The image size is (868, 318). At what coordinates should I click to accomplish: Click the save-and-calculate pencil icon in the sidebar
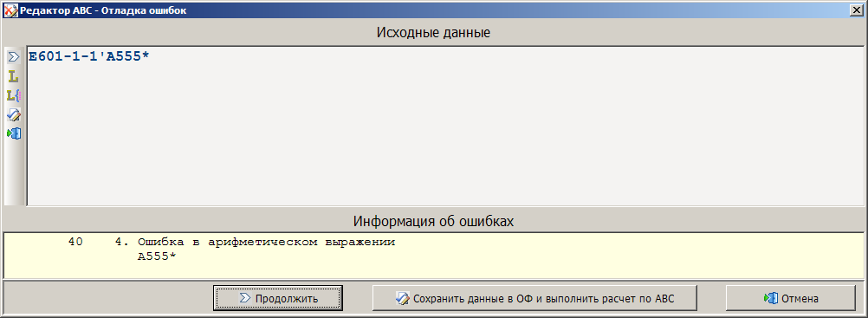pyautogui.click(x=13, y=114)
